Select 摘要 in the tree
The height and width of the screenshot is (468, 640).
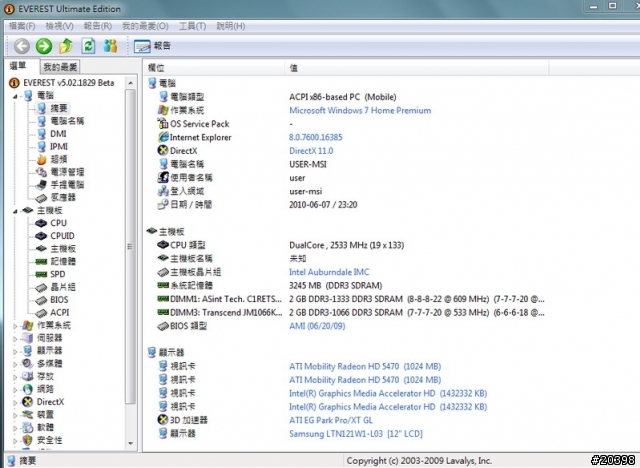click(x=58, y=108)
